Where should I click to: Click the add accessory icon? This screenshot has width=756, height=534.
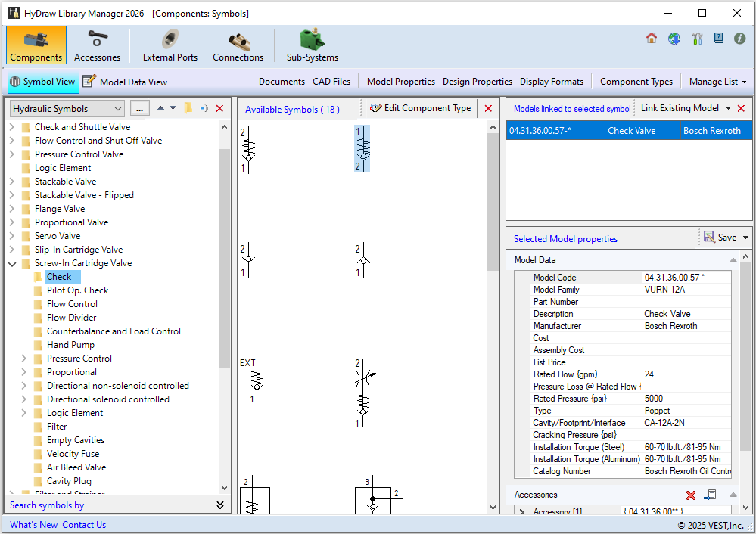click(x=710, y=495)
